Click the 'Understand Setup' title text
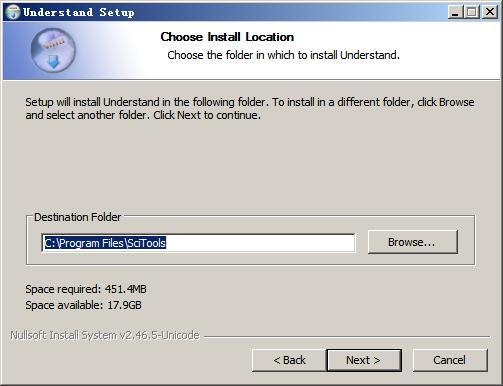 tap(79, 13)
